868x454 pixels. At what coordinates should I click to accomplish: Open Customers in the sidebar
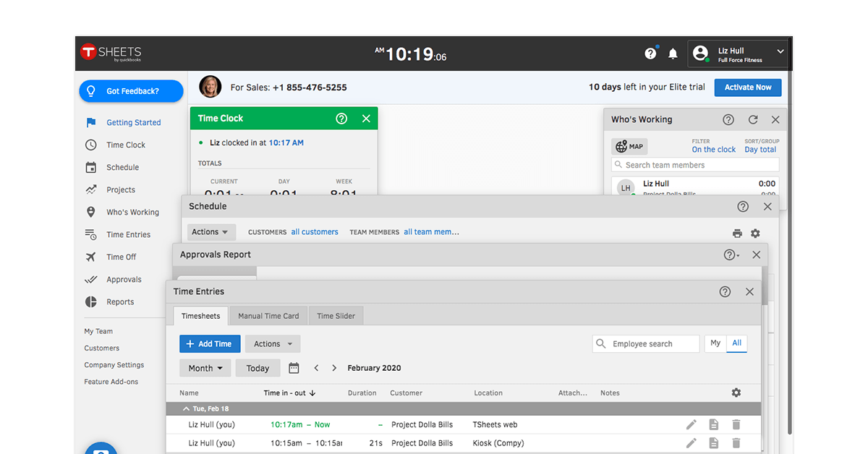pos(102,348)
